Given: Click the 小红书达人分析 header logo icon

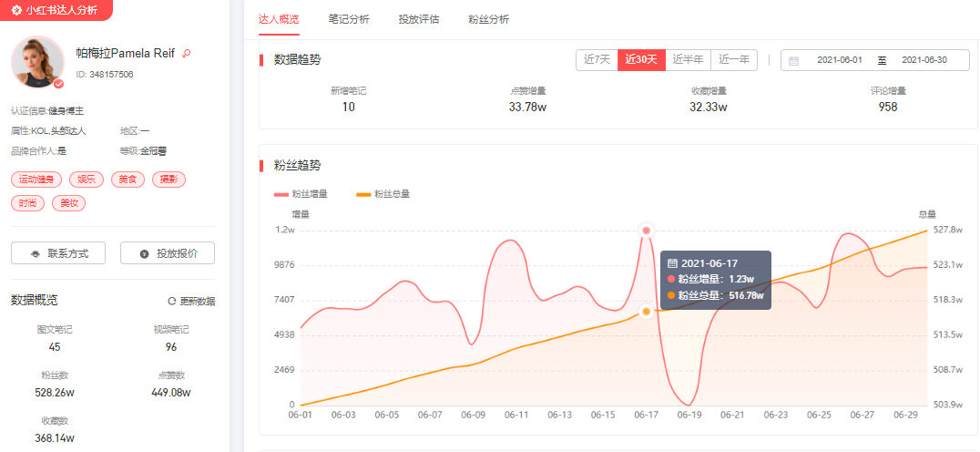Looking at the screenshot, I should click(16, 11).
